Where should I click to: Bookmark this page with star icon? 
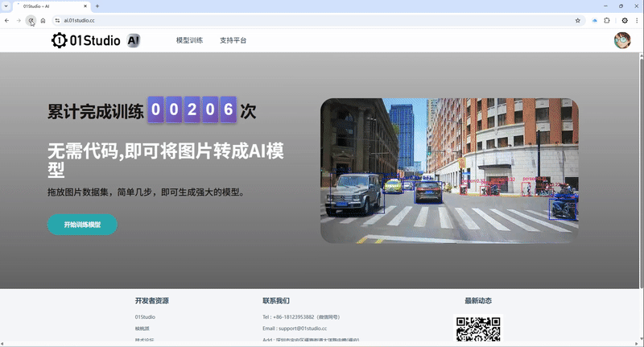[x=577, y=20]
